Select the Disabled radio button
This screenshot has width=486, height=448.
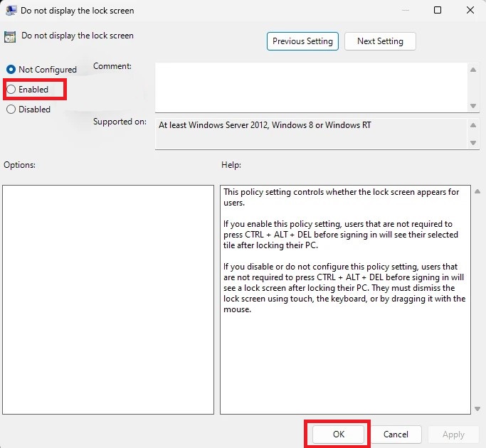(11, 109)
